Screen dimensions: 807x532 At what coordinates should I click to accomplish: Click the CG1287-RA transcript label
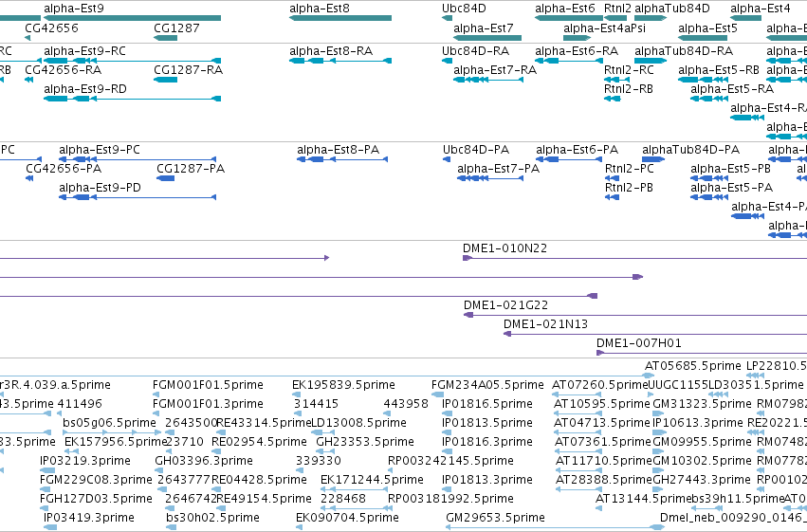[x=189, y=70]
